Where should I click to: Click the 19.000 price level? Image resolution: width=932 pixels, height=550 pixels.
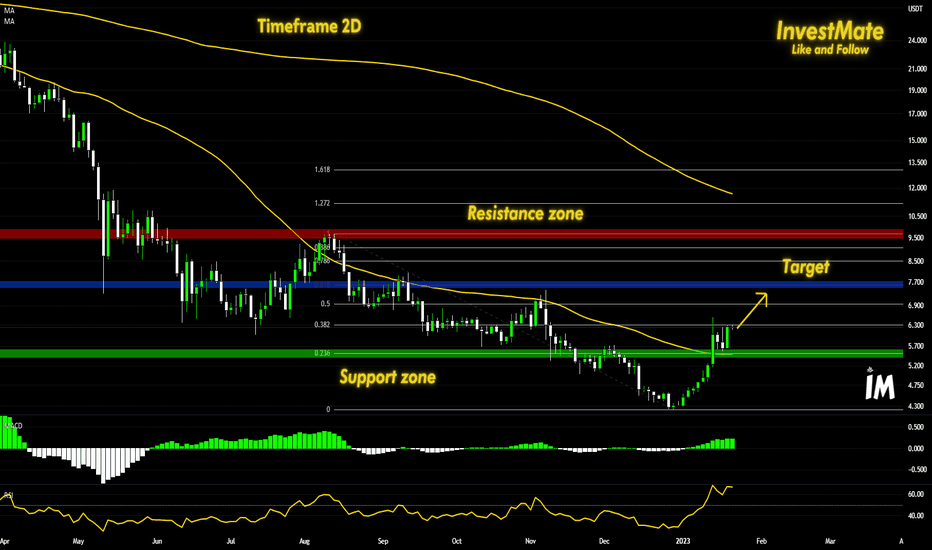[x=917, y=90]
